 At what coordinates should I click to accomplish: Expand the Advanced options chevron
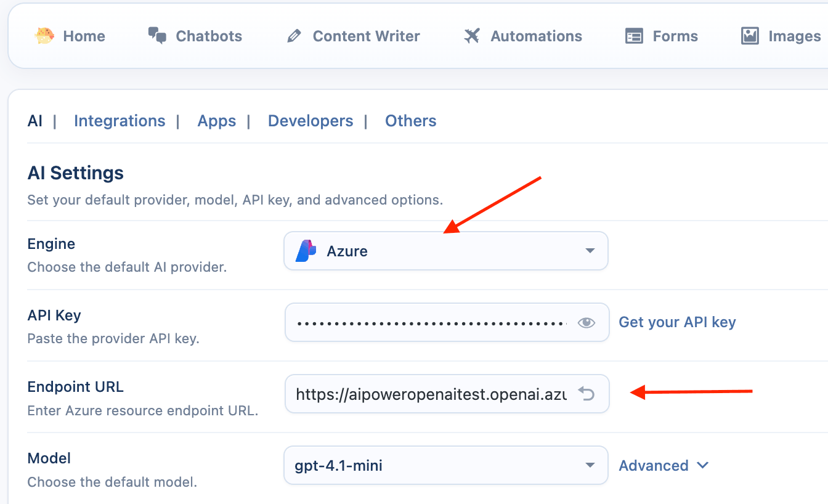point(702,465)
